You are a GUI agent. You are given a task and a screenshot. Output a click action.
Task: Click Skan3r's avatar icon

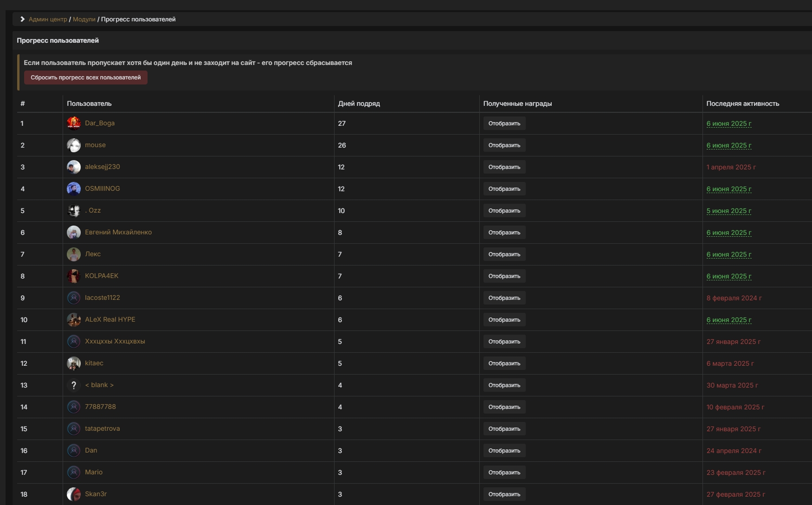tap(73, 494)
